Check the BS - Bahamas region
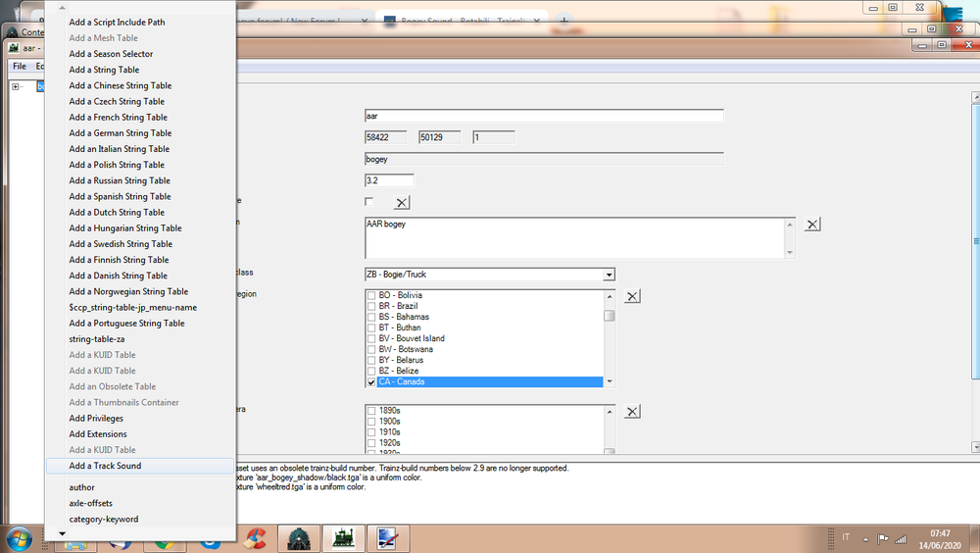Viewport: 980px width, 553px height. point(371,317)
